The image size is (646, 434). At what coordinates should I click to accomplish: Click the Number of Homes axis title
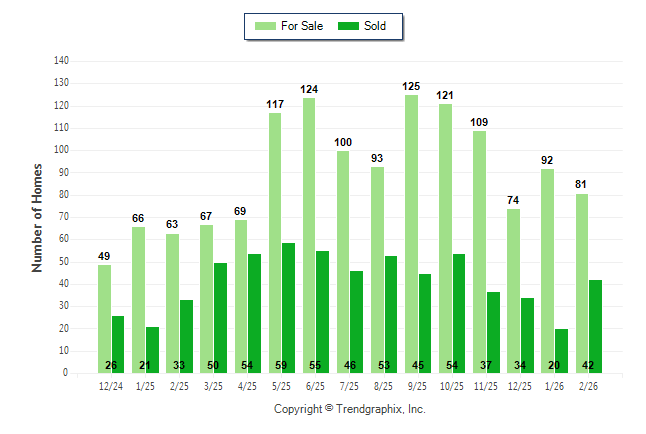[x=38, y=217]
